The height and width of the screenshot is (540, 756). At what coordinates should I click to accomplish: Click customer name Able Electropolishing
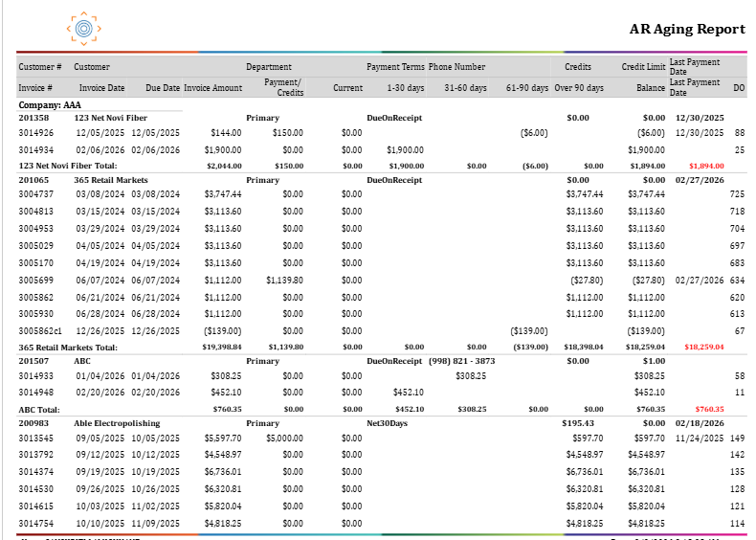tap(117, 423)
